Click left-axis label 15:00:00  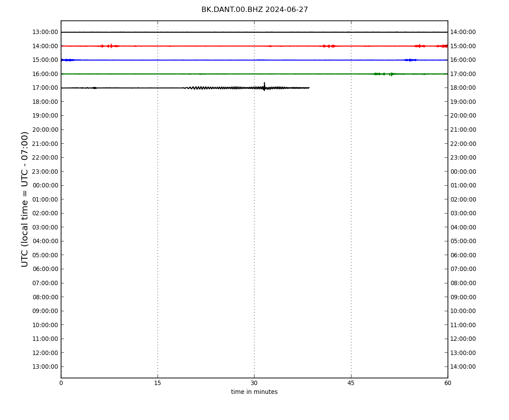pyautogui.click(x=45, y=60)
